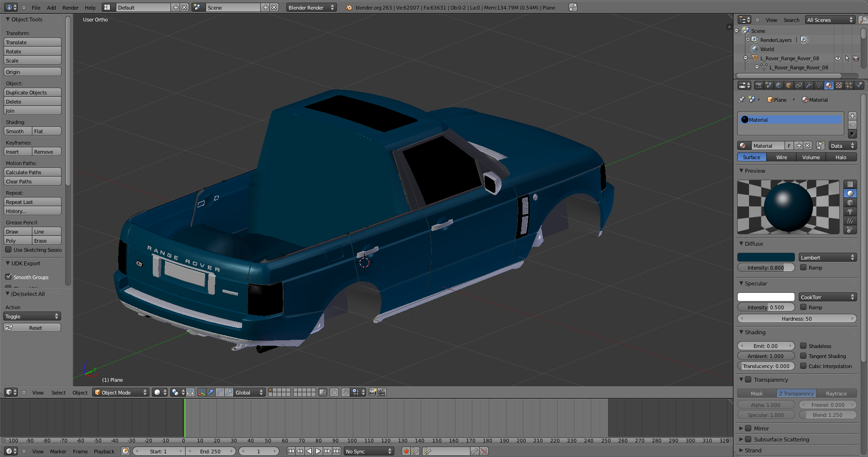Enable the scale manipulator icon

tap(229, 392)
